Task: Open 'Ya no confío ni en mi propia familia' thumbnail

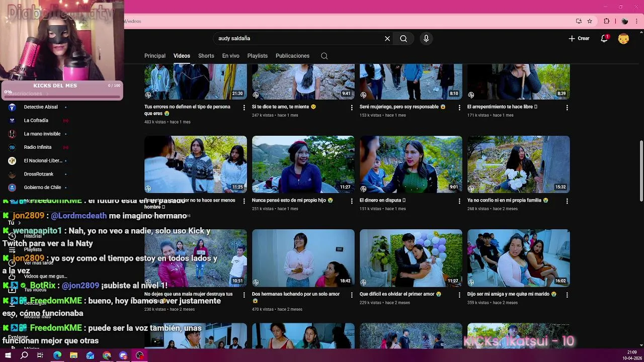Action: click(x=519, y=164)
